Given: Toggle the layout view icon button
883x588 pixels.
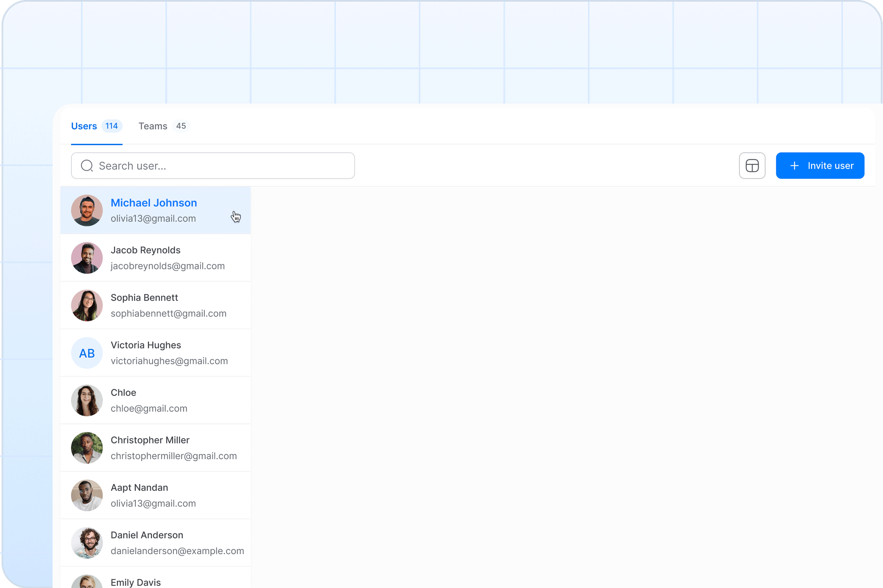Looking at the screenshot, I should pyautogui.click(x=752, y=165).
